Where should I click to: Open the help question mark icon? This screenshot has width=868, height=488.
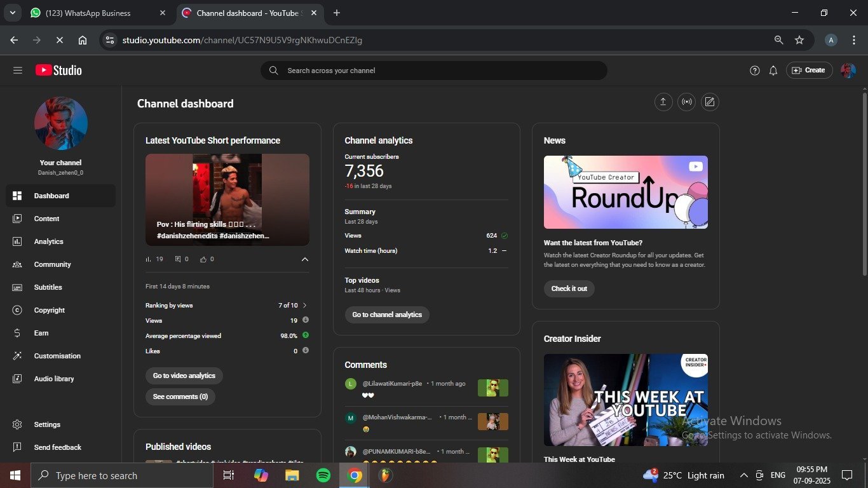754,71
